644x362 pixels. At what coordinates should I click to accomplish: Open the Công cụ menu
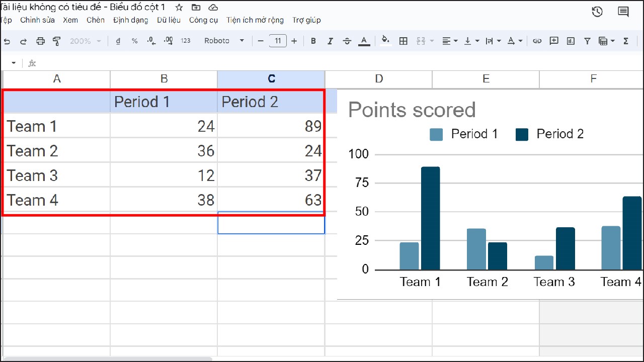[204, 20]
